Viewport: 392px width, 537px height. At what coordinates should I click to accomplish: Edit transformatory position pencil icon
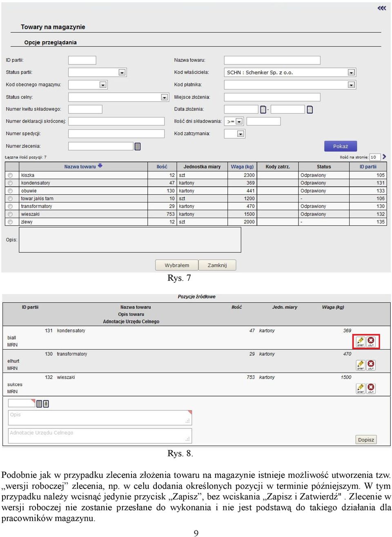361,365
